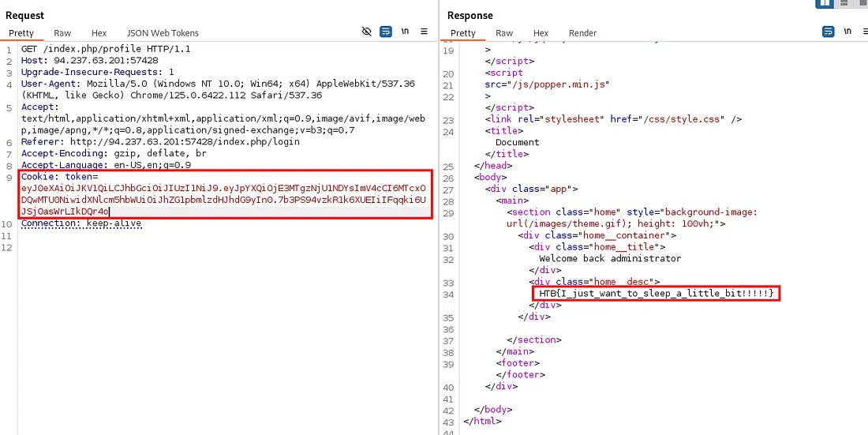Show non-printable \n characters in Request
868x435 pixels.
[x=405, y=32]
